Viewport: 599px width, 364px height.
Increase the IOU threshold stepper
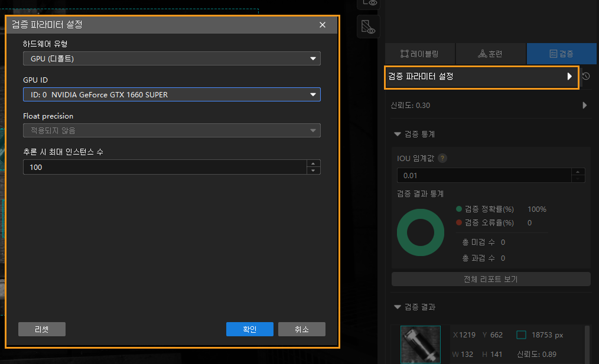(x=578, y=172)
